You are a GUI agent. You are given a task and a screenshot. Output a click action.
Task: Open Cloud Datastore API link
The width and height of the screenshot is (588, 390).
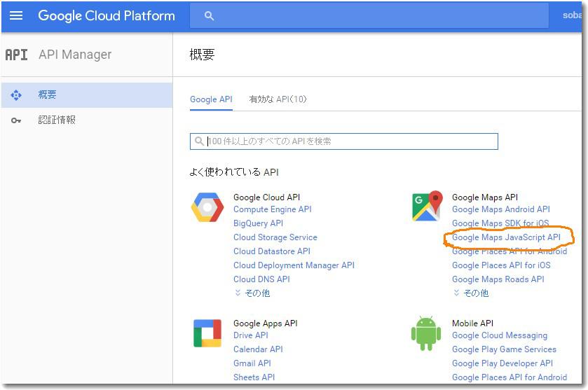[272, 251]
